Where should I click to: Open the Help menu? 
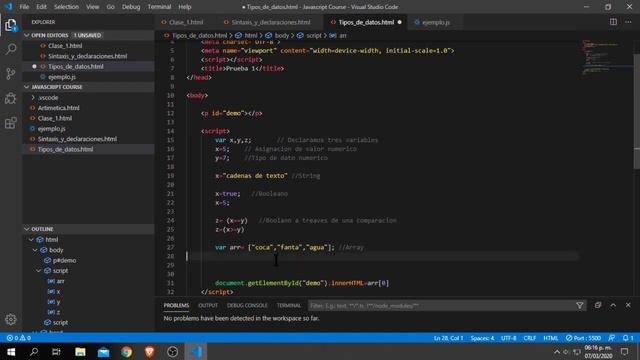(184, 7)
